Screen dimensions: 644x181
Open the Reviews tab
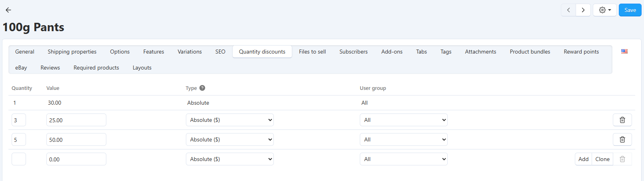[50, 68]
